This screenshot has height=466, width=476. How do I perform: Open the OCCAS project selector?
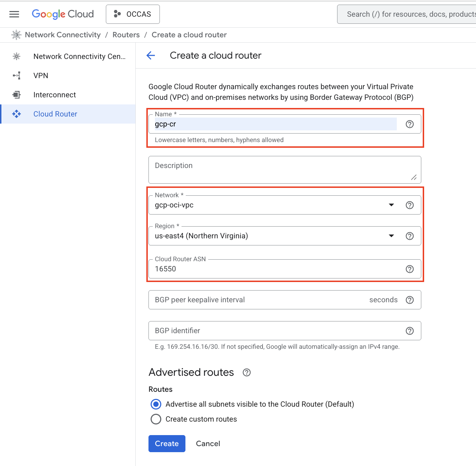[x=132, y=14]
